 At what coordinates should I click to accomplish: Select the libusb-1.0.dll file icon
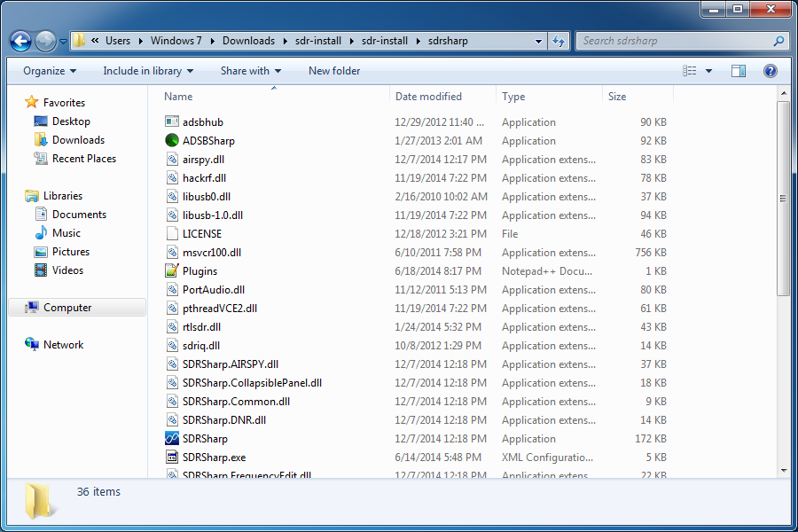click(172, 215)
